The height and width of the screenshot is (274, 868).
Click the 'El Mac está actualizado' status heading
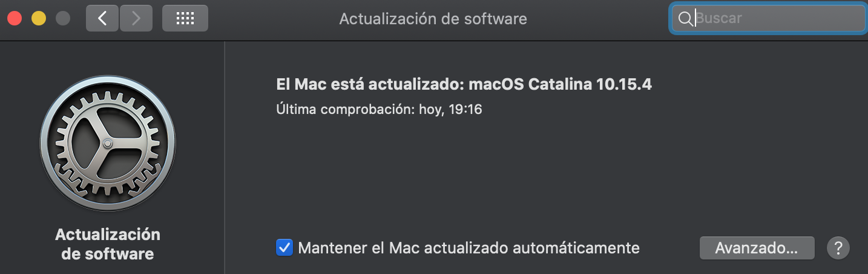pyautogui.click(x=369, y=84)
